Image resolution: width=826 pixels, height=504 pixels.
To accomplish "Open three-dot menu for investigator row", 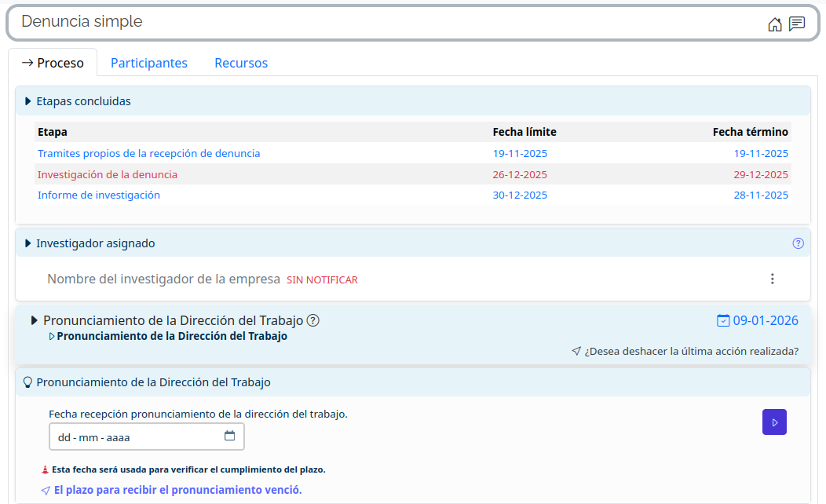I will (772, 279).
